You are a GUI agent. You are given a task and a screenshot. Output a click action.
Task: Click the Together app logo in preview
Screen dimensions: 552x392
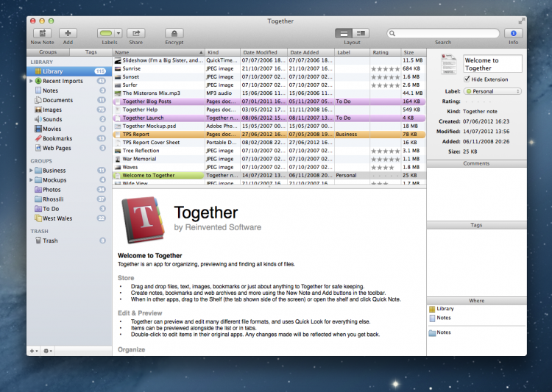pos(143,220)
